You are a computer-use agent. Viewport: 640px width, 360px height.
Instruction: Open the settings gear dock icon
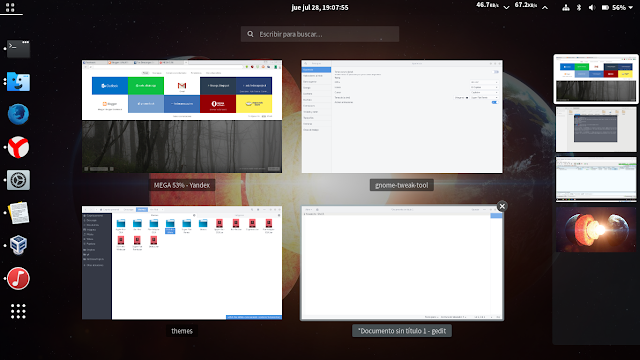click(18, 180)
